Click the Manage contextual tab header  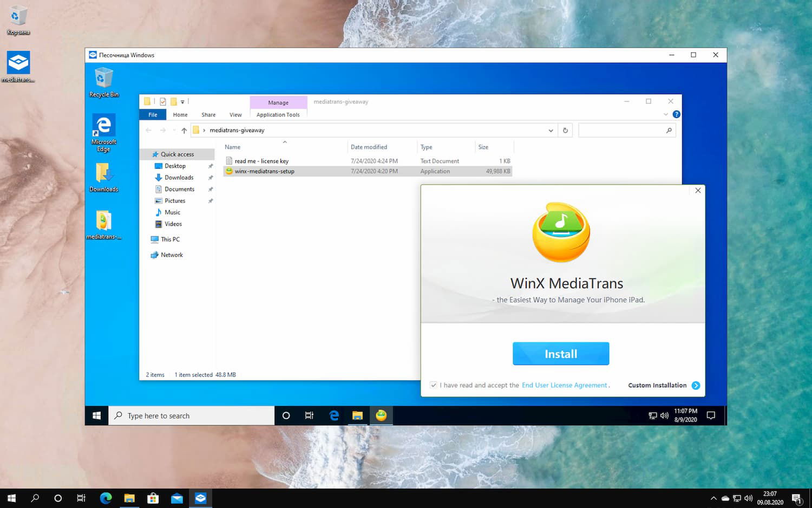click(x=278, y=102)
